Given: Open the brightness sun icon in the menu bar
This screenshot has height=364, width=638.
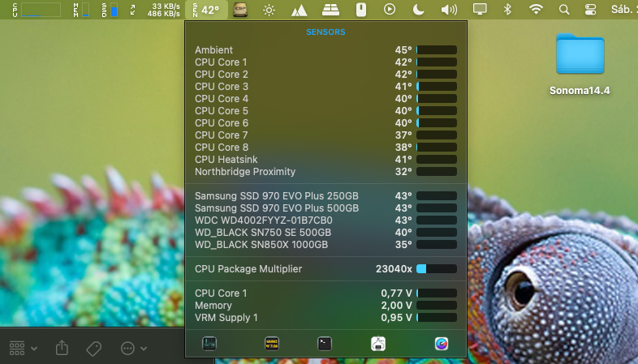Looking at the screenshot, I should pyautogui.click(x=269, y=10).
